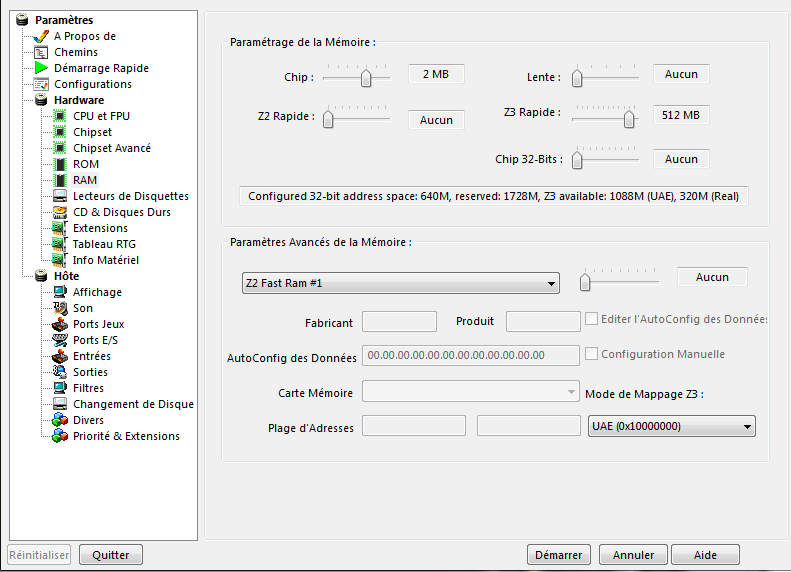Click the Démarrage Rapide green arrow icon
Viewport: 791px width, 572px height.
41,68
